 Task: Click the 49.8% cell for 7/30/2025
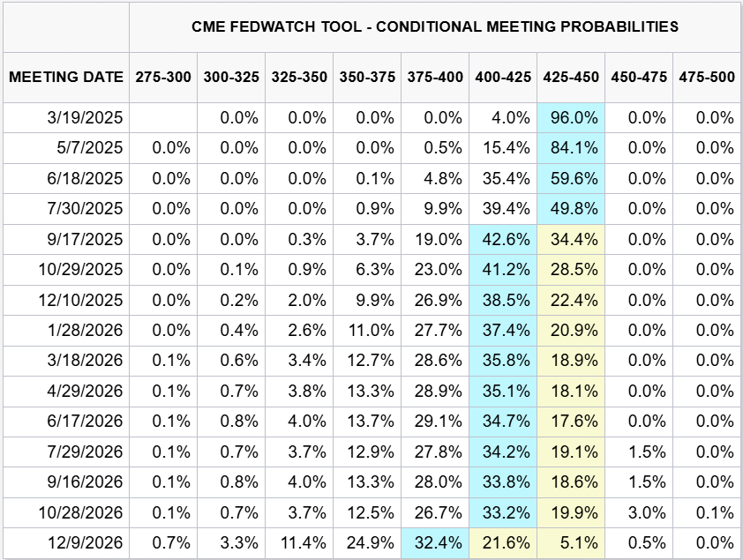coord(571,209)
